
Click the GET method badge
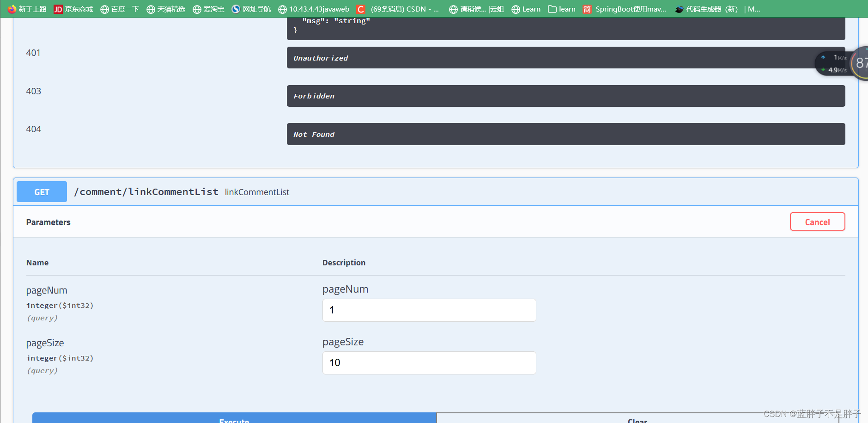(x=42, y=192)
